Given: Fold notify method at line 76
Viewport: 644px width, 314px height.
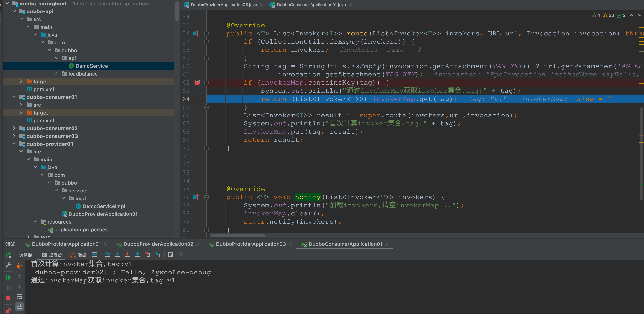Looking at the screenshot, I should 206,197.
